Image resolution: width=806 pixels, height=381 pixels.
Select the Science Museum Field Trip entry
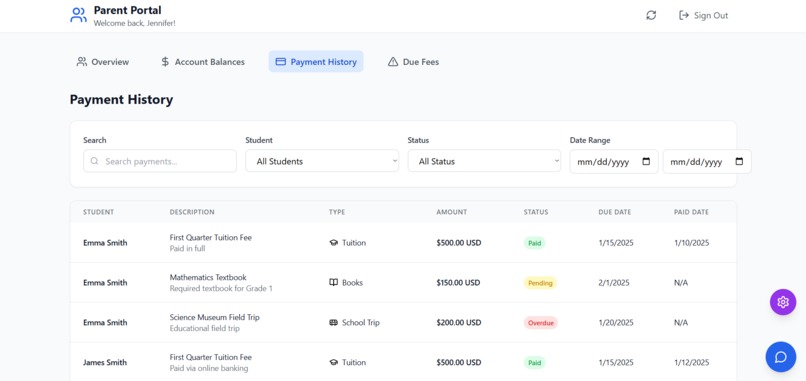click(215, 317)
